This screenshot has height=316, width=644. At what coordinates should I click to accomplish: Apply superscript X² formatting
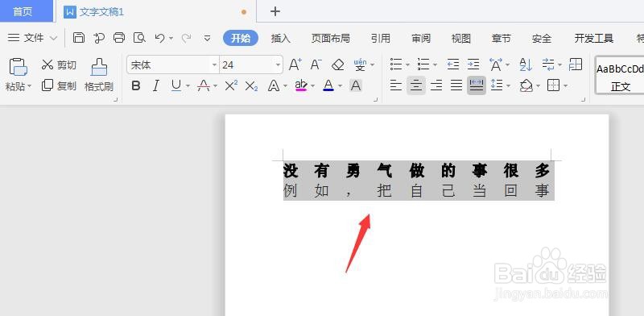coord(231,86)
